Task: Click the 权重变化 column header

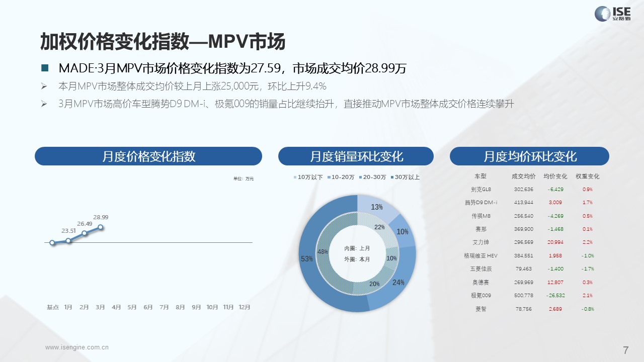Action: click(x=588, y=176)
